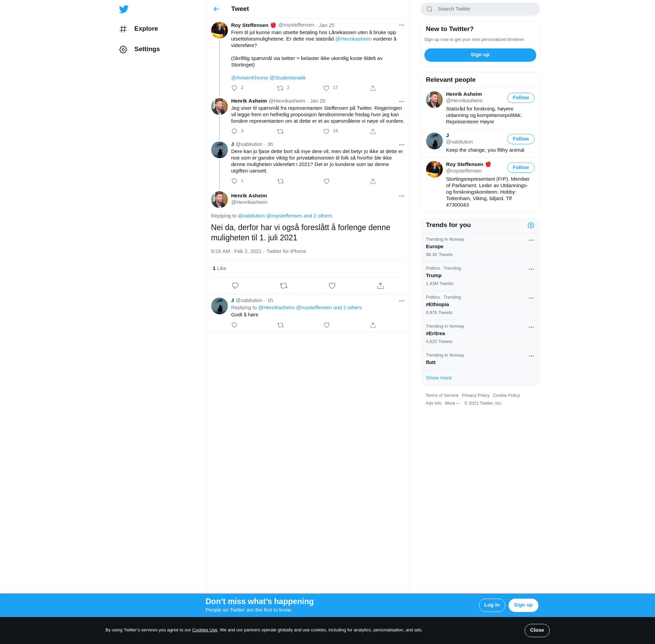Open more options on Roy Steffensen's tweet

point(402,25)
